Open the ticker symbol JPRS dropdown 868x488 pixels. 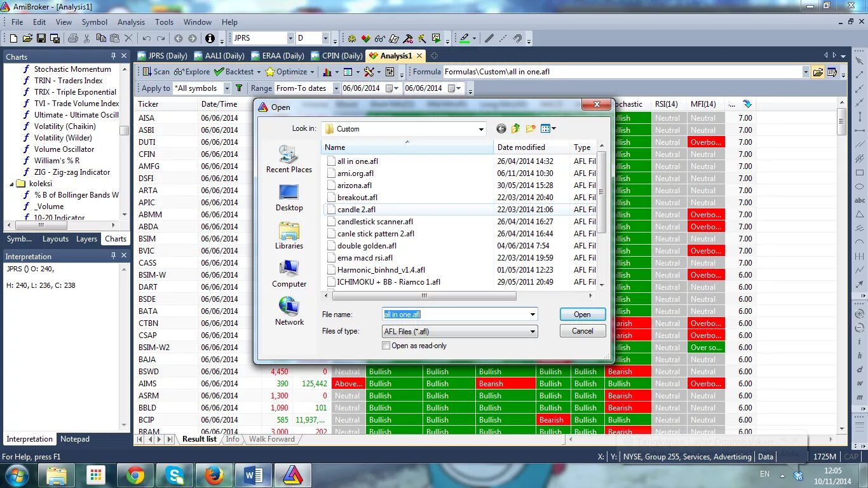click(290, 38)
